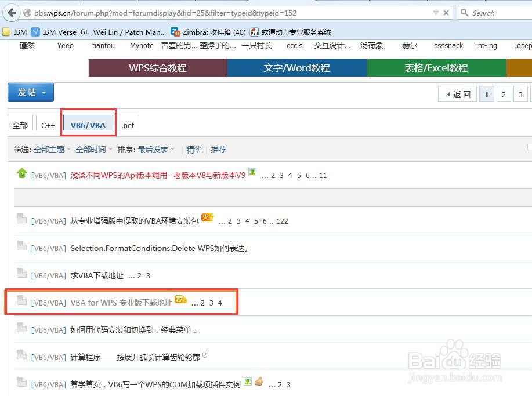Click the stop loading X icon

(446, 13)
